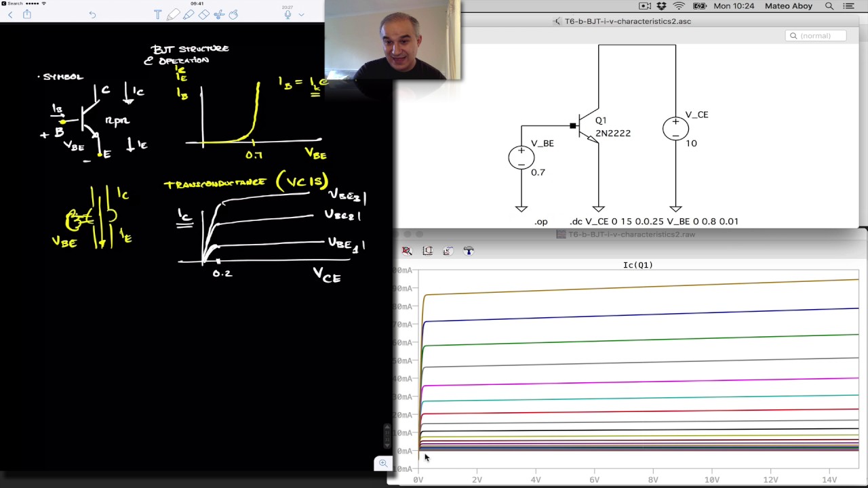Select the Eraser tool in the notes toolbar

203,14
